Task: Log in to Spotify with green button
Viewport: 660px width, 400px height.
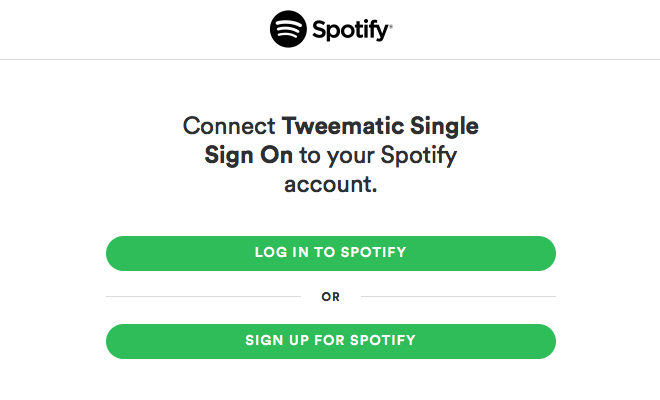Action: pos(331,253)
